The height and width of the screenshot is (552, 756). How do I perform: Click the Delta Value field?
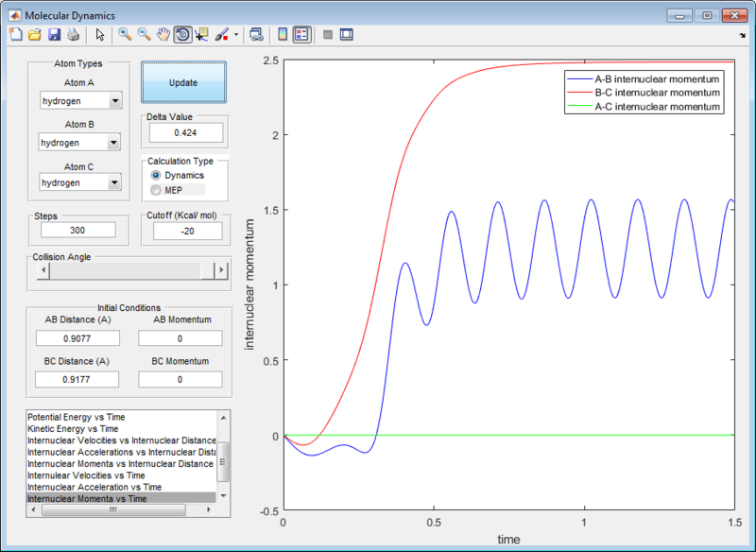click(186, 132)
